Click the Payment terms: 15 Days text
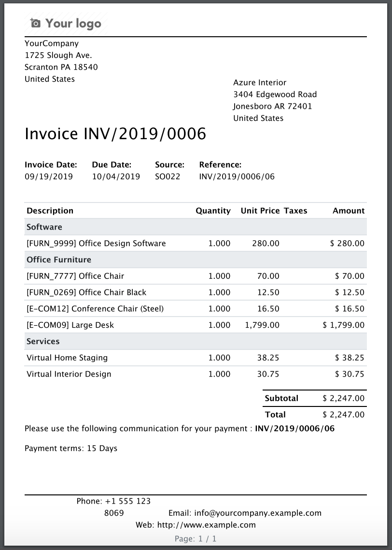The image size is (392, 550). [x=71, y=449]
